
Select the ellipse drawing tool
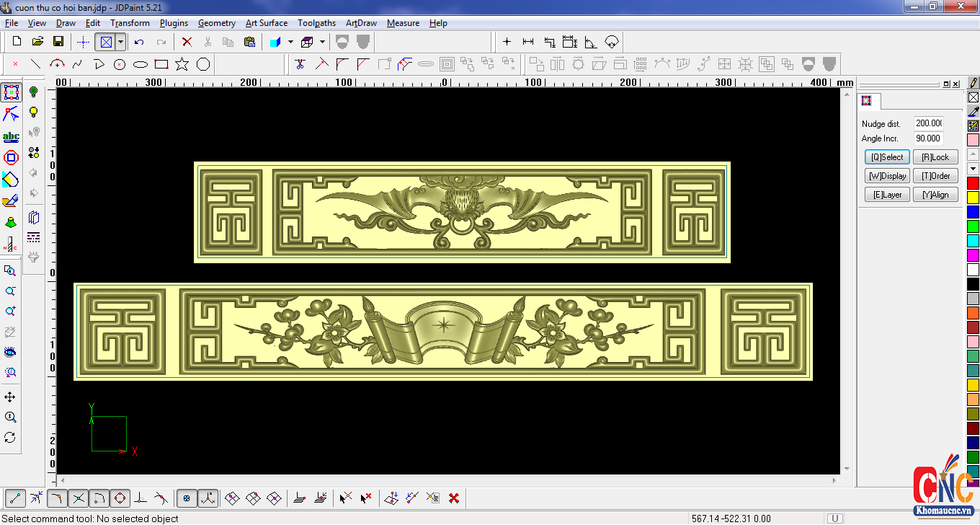tap(141, 64)
